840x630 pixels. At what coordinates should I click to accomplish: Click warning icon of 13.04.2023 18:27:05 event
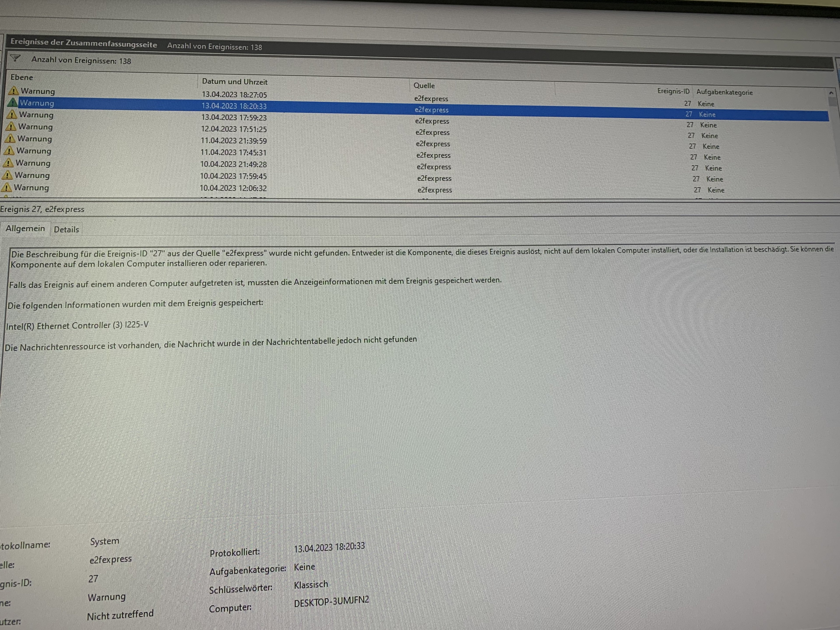point(14,91)
